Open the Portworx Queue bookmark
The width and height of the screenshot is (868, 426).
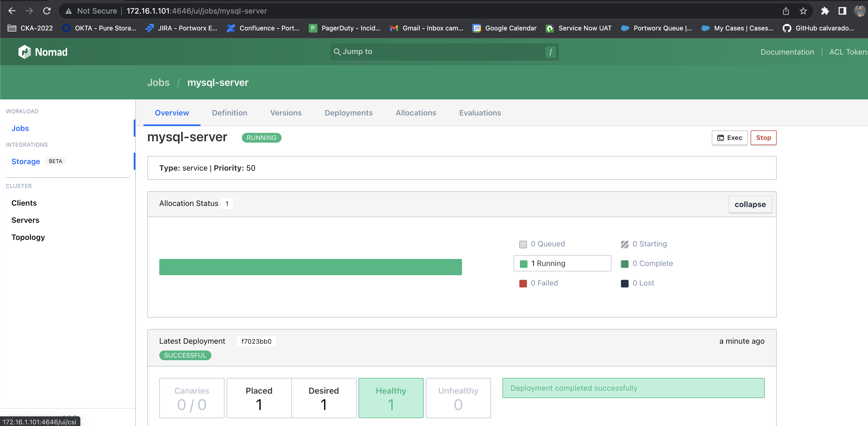coord(656,28)
